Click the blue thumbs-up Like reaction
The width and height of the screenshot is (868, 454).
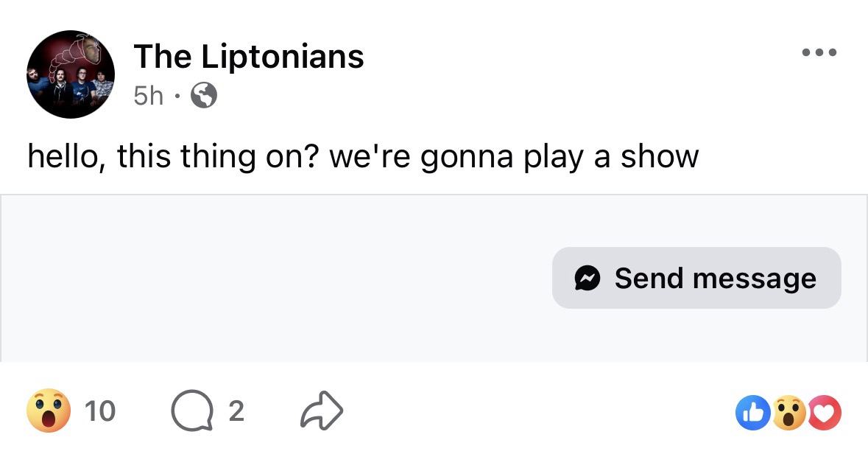[x=751, y=413]
